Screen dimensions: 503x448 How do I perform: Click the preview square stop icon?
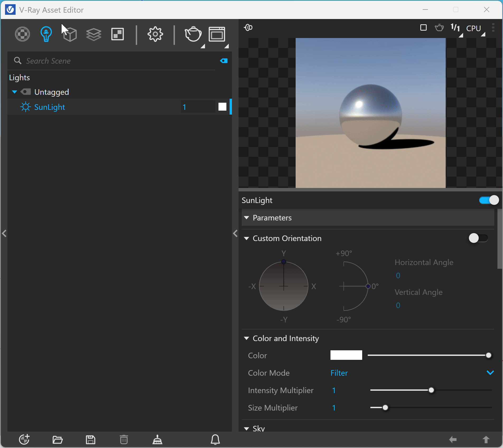423,27
